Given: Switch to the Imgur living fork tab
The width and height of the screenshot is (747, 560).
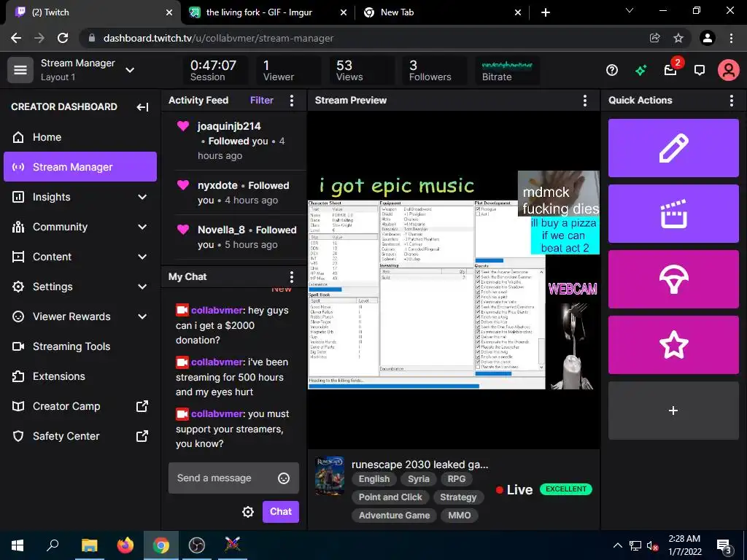Looking at the screenshot, I should coord(268,12).
